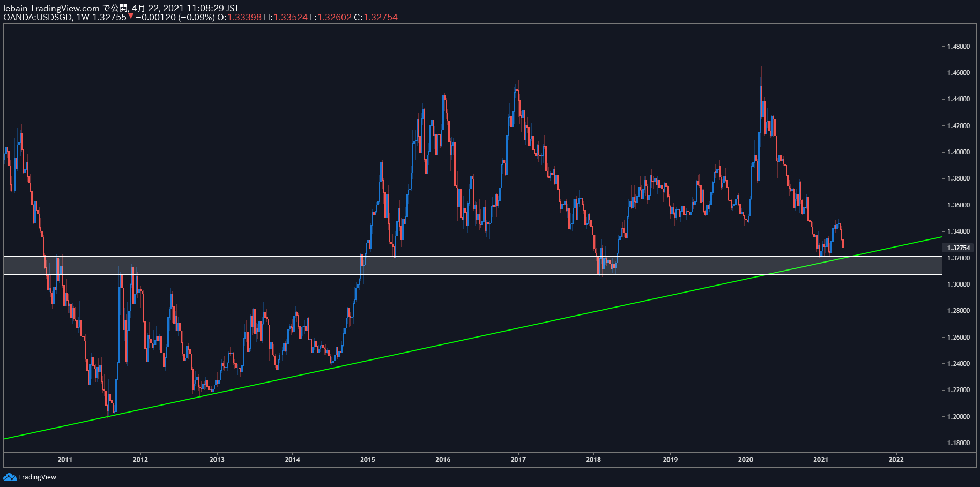Select the green ascending trendline

pyautogui.click(x=473, y=338)
